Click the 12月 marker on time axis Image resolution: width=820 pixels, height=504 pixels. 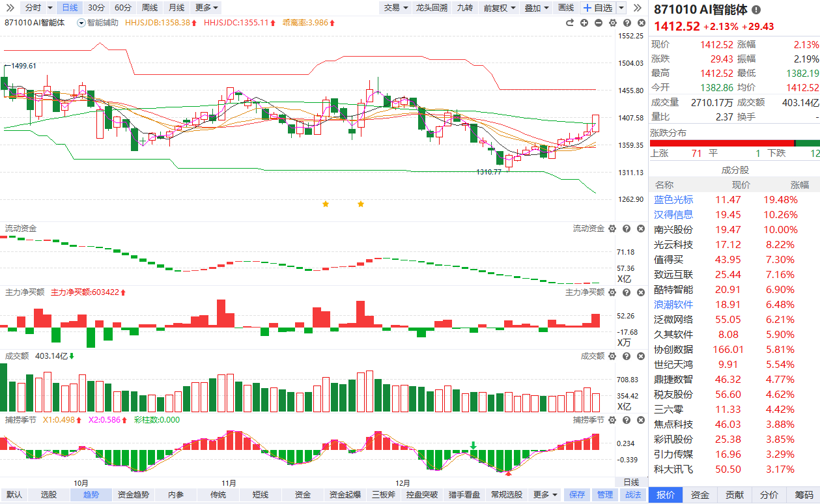pyautogui.click(x=403, y=483)
